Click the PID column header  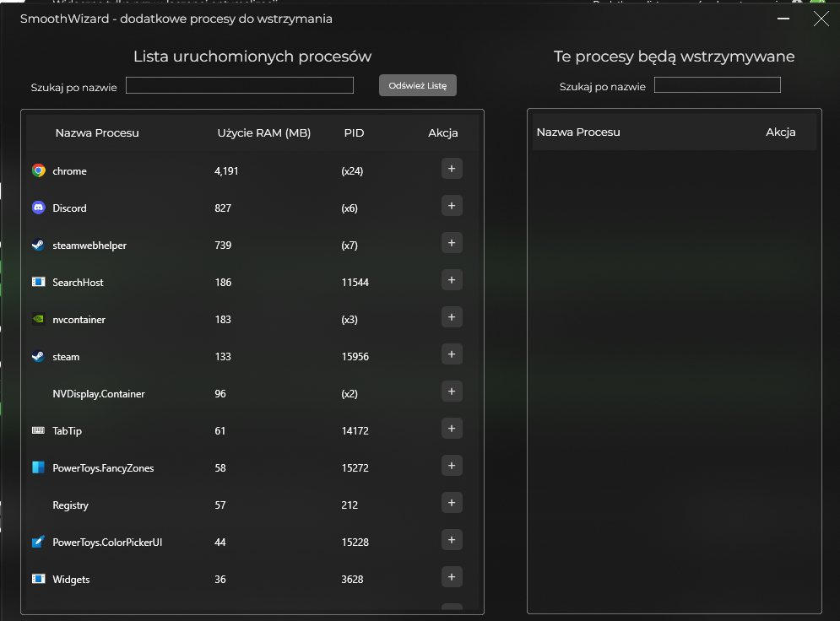click(x=354, y=132)
